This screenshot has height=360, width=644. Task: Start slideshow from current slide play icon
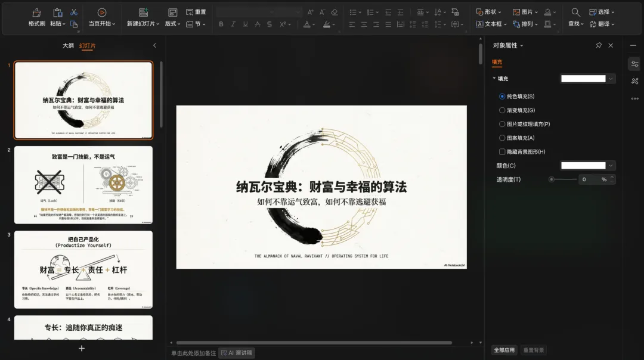pyautogui.click(x=102, y=13)
